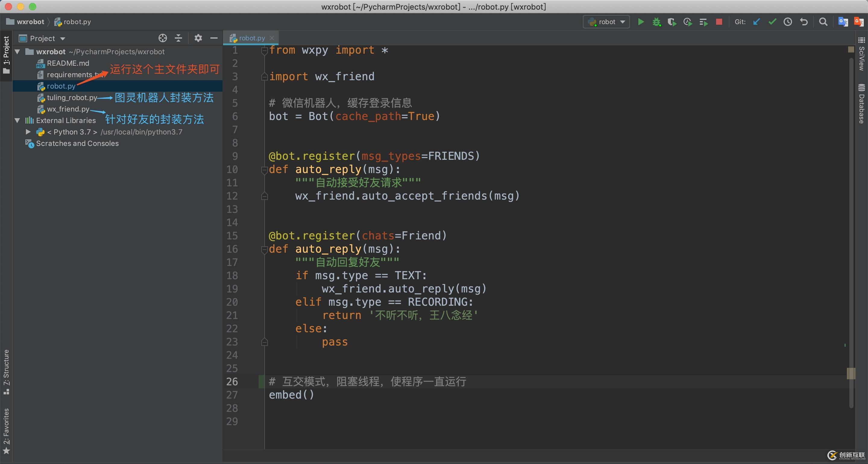Expand the Python 3.7 library node
The height and width of the screenshot is (464, 868).
click(x=28, y=132)
